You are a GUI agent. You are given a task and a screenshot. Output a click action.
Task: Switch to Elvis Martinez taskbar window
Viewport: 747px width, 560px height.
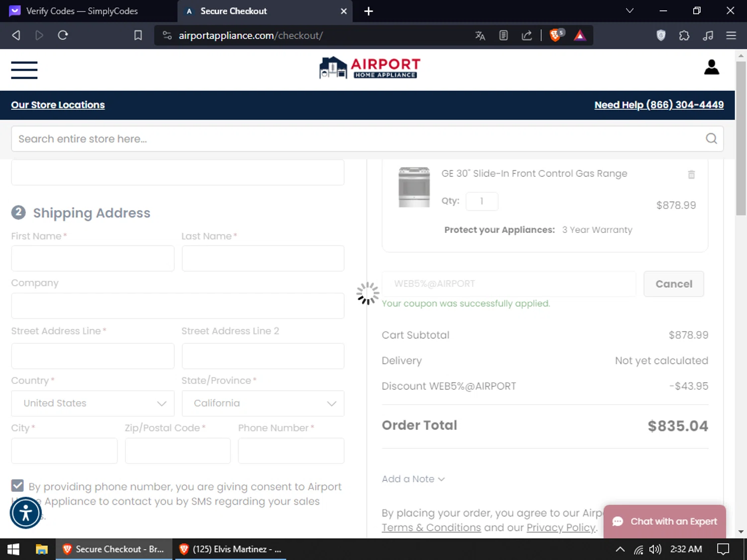click(x=231, y=549)
